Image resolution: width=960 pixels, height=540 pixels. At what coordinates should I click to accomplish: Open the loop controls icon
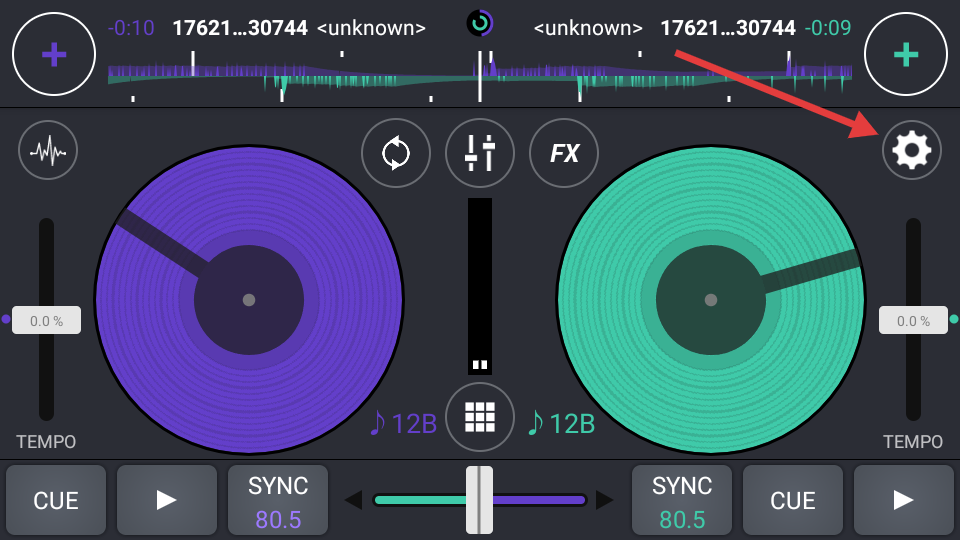tap(395, 153)
